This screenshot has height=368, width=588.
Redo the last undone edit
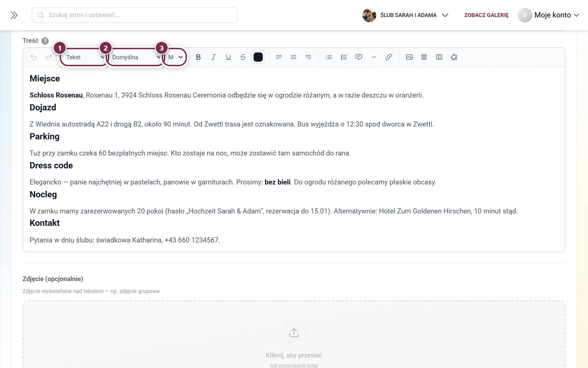point(49,57)
